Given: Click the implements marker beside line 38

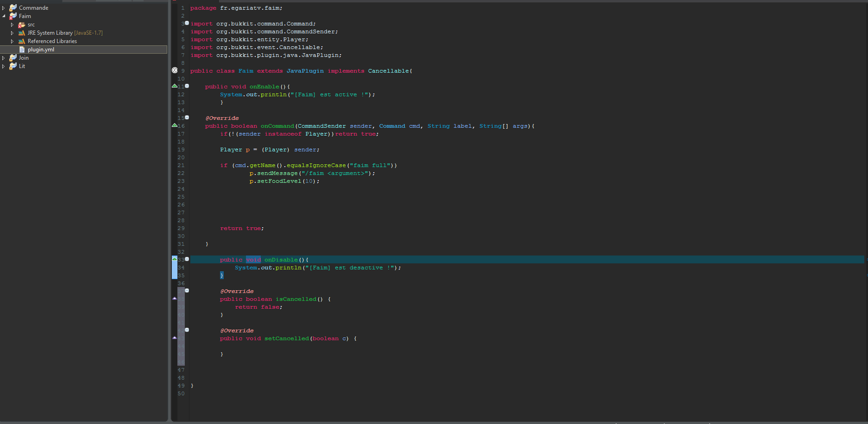Looking at the screenshot, I should pyautogui.click(x=175, y=299).
